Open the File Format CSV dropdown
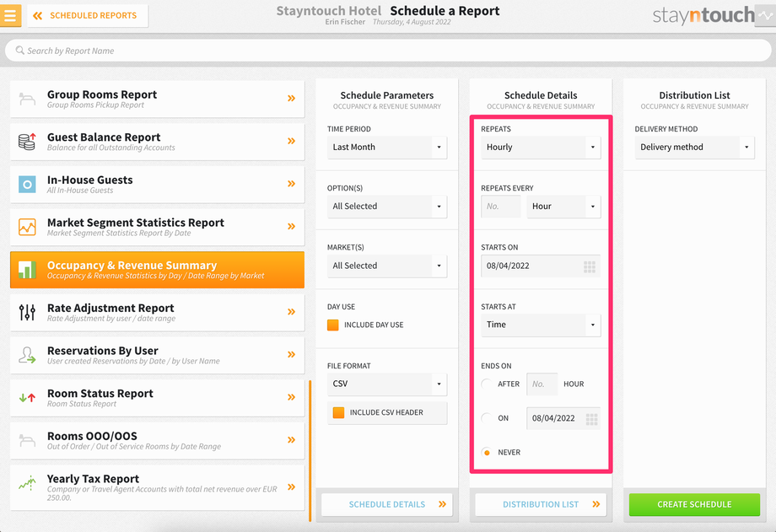 point(387,384)
